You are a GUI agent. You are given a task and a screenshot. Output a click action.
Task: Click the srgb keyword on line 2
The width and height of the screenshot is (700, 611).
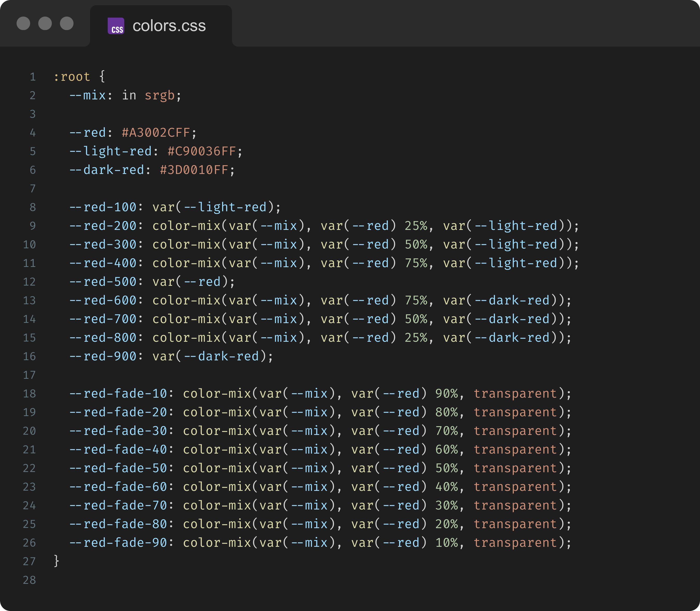point(159,96)
